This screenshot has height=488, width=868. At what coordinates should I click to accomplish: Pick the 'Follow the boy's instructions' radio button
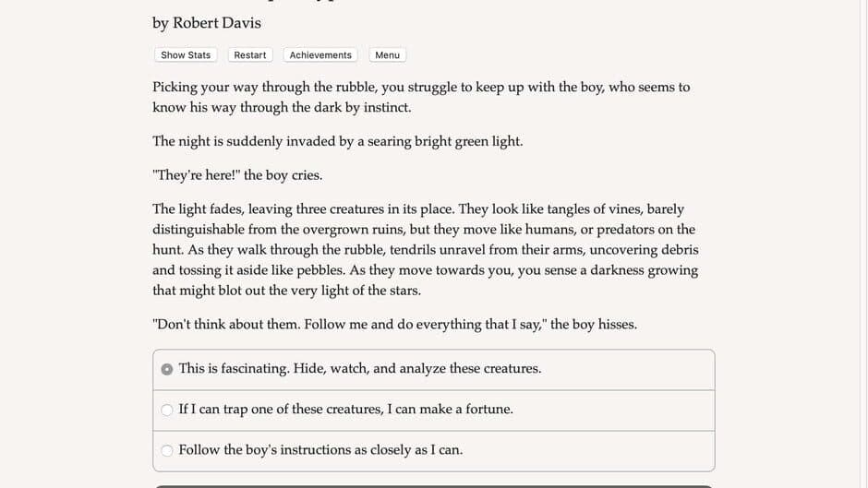[167, 450]
